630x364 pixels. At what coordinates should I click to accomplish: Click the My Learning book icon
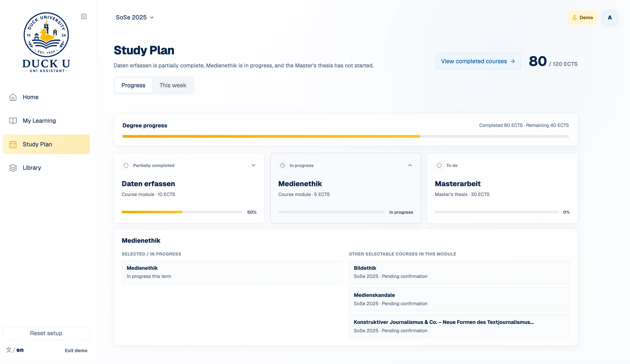coord(13,121)
